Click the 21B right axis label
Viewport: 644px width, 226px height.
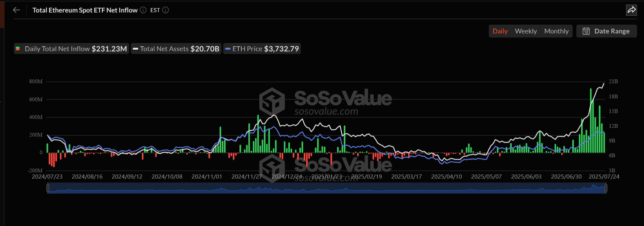(x=613, y=82)
